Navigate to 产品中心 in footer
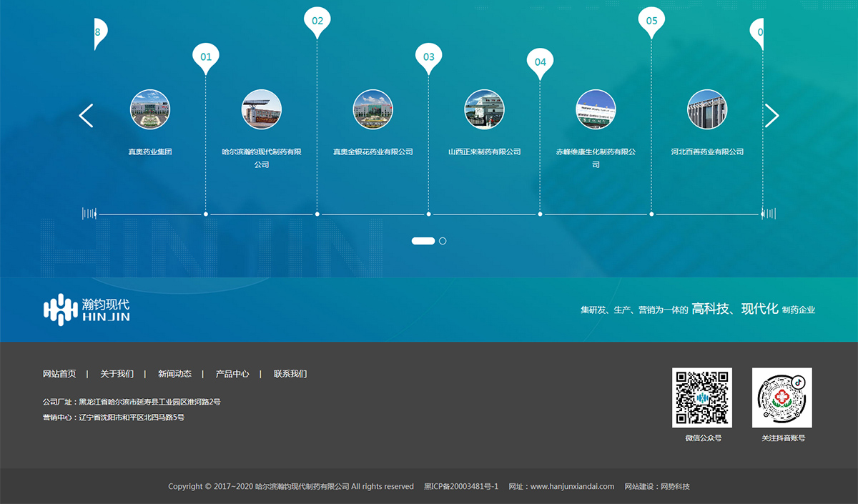 point(232,374)
